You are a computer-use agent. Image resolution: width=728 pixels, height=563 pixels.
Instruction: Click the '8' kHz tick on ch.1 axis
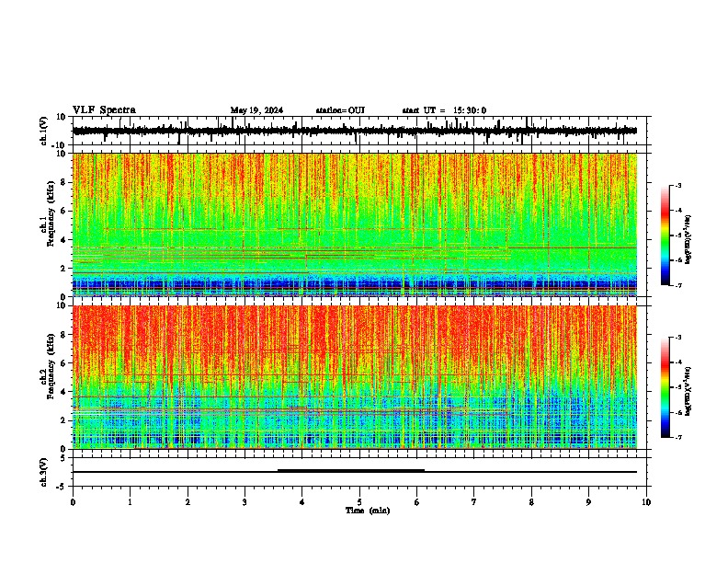point(63,182)
